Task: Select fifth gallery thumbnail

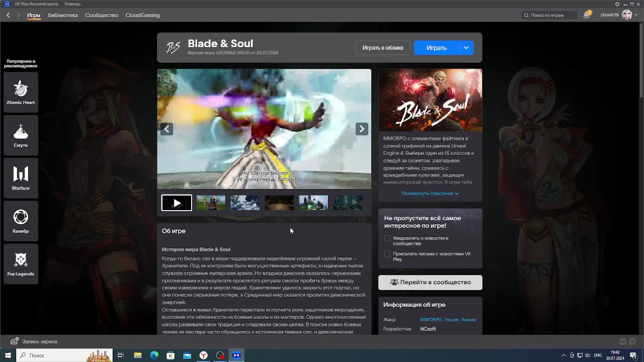Action: point(313,203)
